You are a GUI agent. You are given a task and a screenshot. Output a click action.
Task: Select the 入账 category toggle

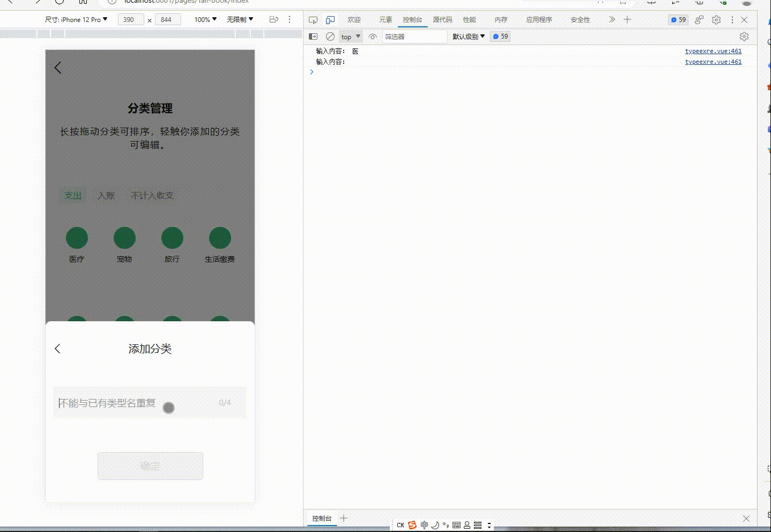tap(106, 195)
